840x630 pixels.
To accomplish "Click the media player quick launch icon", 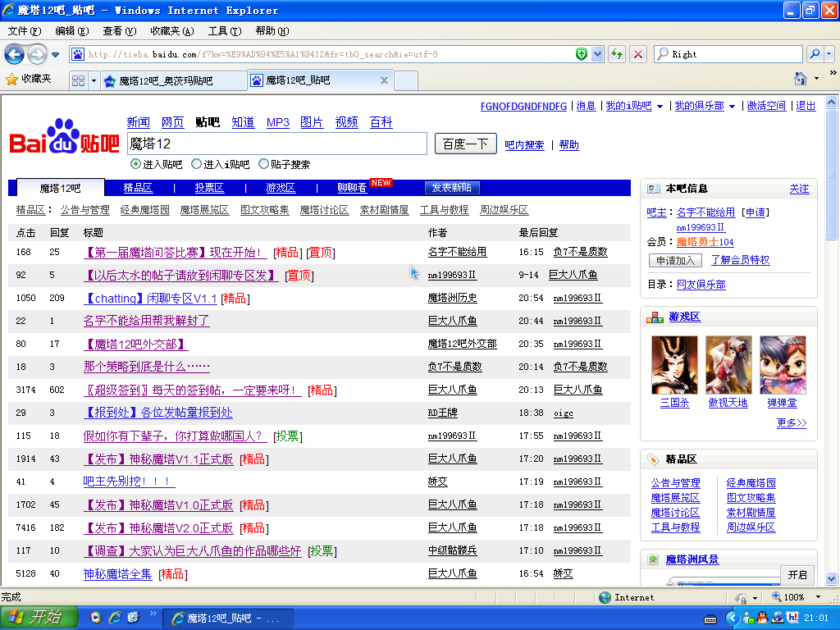I will [x=96, y=618].
